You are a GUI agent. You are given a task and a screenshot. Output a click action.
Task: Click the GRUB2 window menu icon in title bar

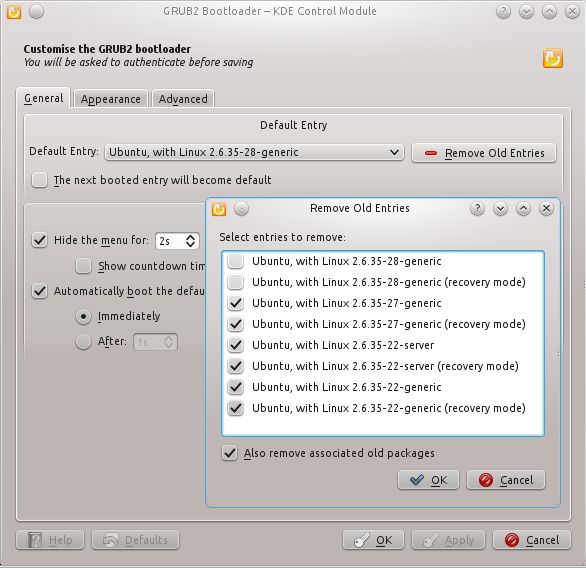(14, 12)
